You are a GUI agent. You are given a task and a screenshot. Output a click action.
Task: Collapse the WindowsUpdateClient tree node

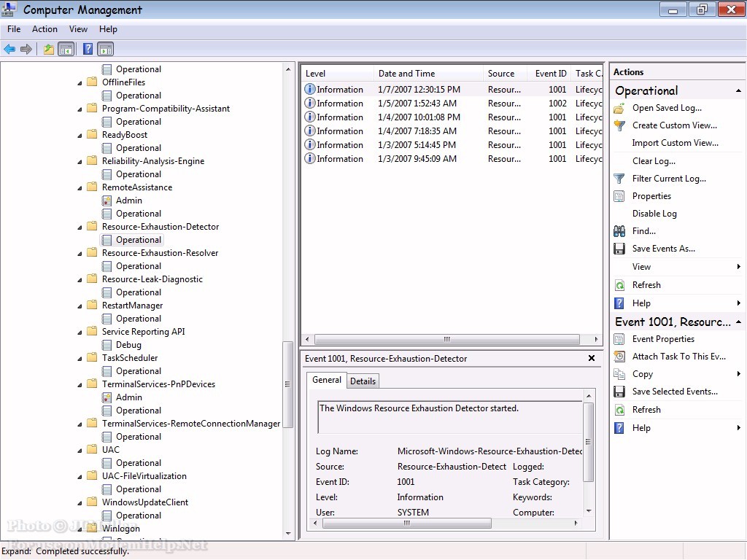pyautogui.click(x=80, y=503)
